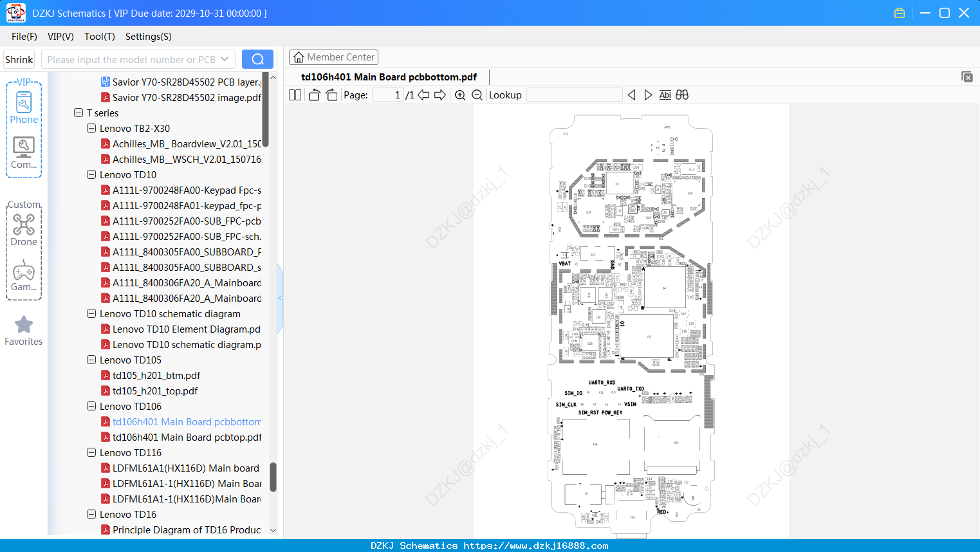Click the blue search button
The image size is (980, 552).
pyautogui.click(x=257, y=59)
